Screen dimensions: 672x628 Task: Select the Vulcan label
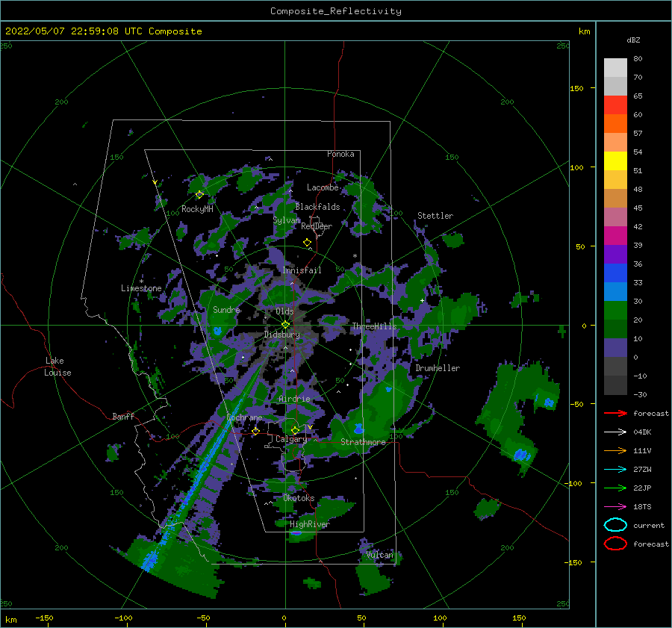point(379,555)
